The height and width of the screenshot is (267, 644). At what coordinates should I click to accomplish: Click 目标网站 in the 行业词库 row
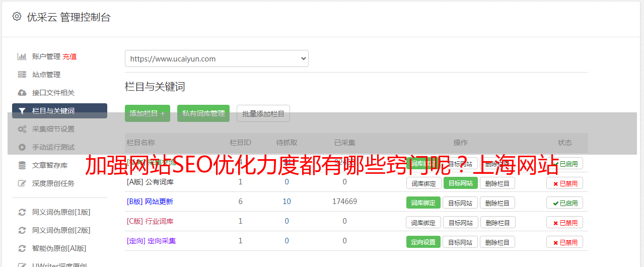(x=460, y=222)
